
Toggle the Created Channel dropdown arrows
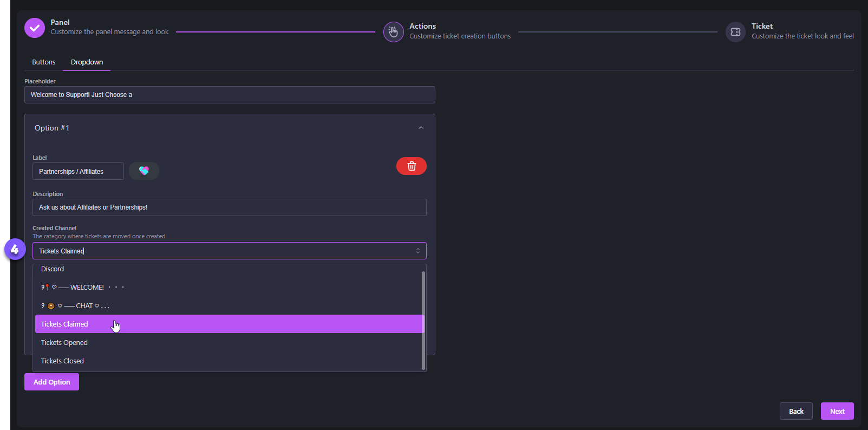417,251
